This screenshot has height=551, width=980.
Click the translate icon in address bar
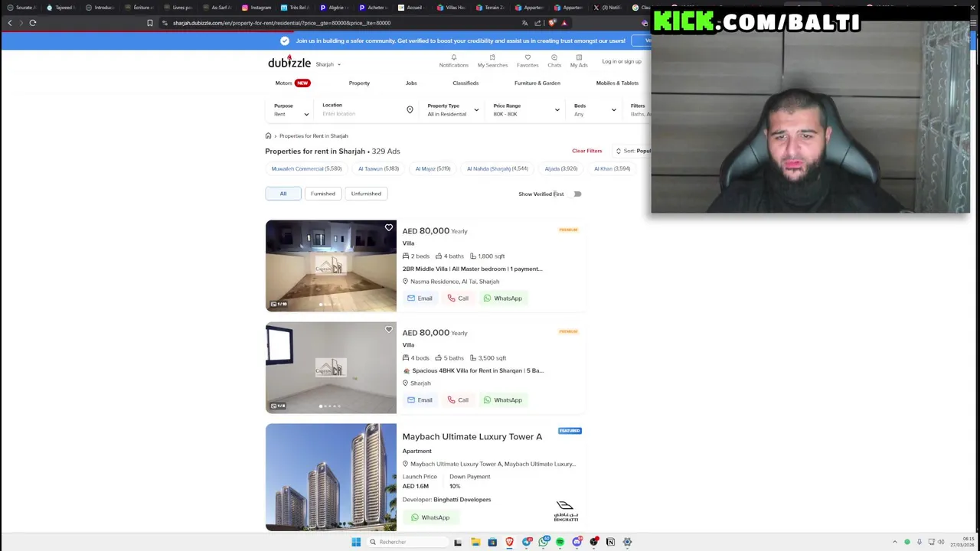524,23
